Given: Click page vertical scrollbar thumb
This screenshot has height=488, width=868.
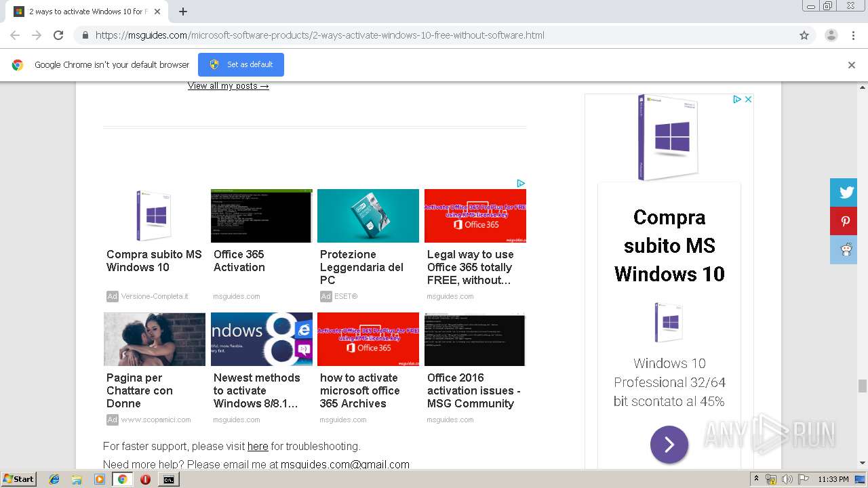Looking at the screenshot, I should (863, 386).
